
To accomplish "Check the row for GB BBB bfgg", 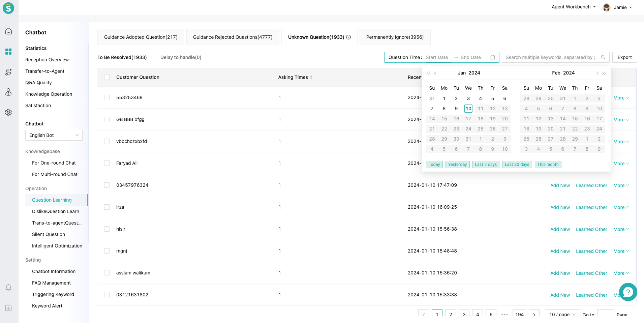I will pyautogui.click(x=107, y=119).
